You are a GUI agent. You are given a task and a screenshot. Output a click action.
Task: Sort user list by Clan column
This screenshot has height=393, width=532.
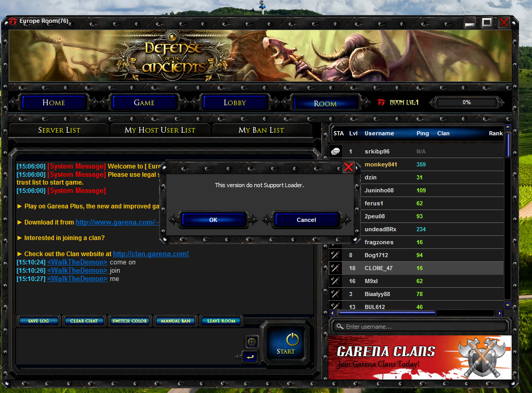coord(443,133)
